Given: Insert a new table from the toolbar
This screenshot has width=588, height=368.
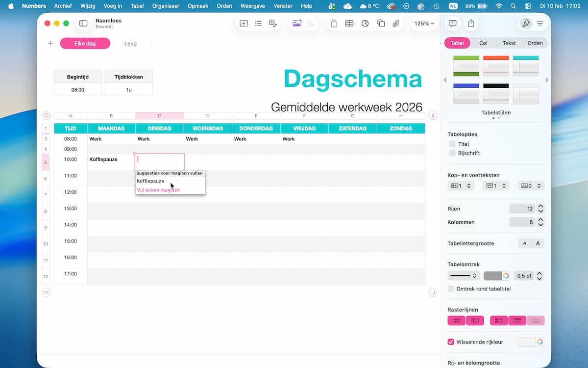Looking at the screenshot, I should (x=349, y=24).
